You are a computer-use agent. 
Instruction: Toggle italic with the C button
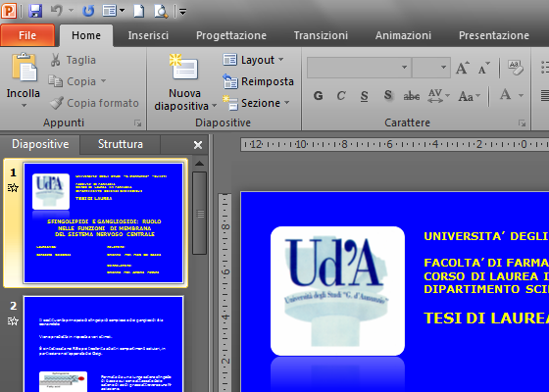pos(341,96)
